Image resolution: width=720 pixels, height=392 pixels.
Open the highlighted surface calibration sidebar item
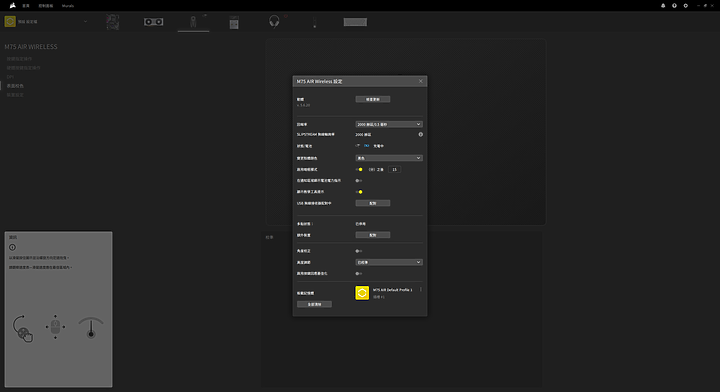(x=15, y=86)
